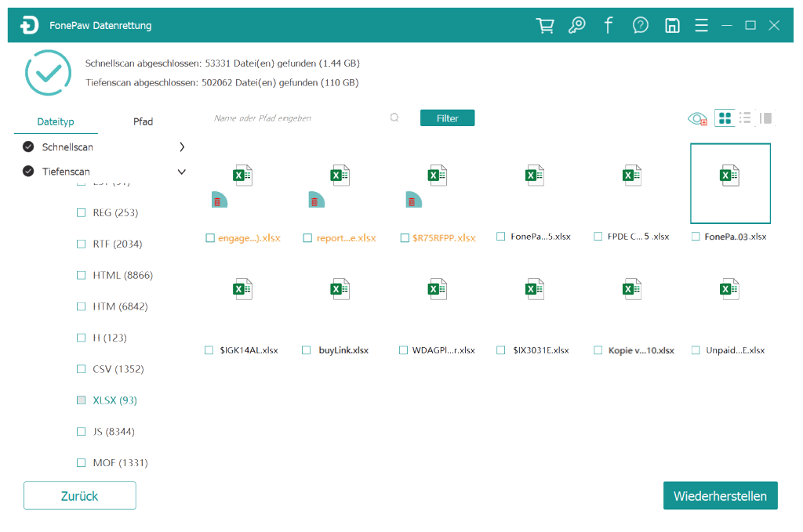Select the Kopie v...10.xlsx Excel icon
The height and width of the screenshot is (532, 803).
(x=632, y=289)
